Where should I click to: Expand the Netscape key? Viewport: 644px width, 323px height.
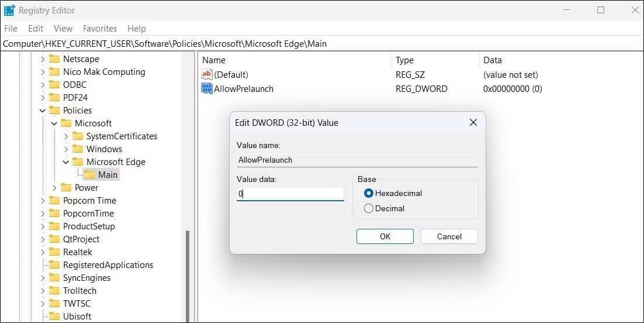pos(43,59)
